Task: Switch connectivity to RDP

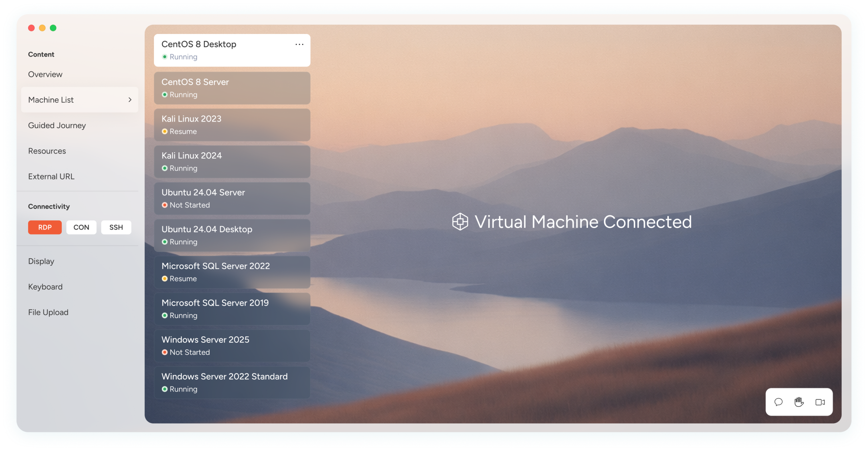Action: tap(45, 227)
